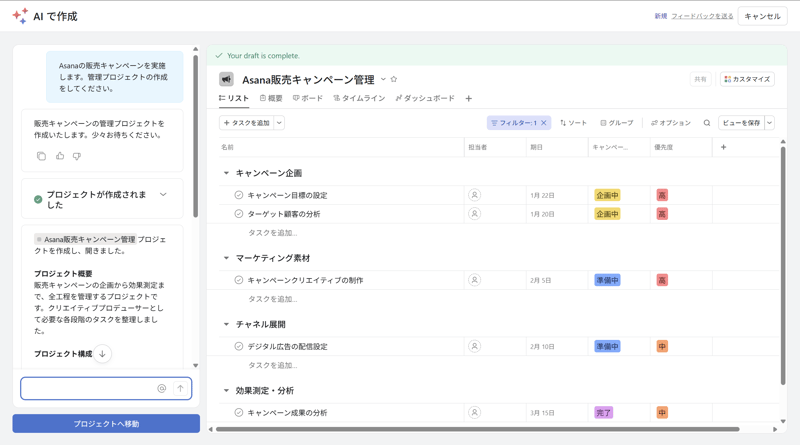
Task: Open カスタマイズ panel
Action: pyautogui.click(x=747, y=79)
